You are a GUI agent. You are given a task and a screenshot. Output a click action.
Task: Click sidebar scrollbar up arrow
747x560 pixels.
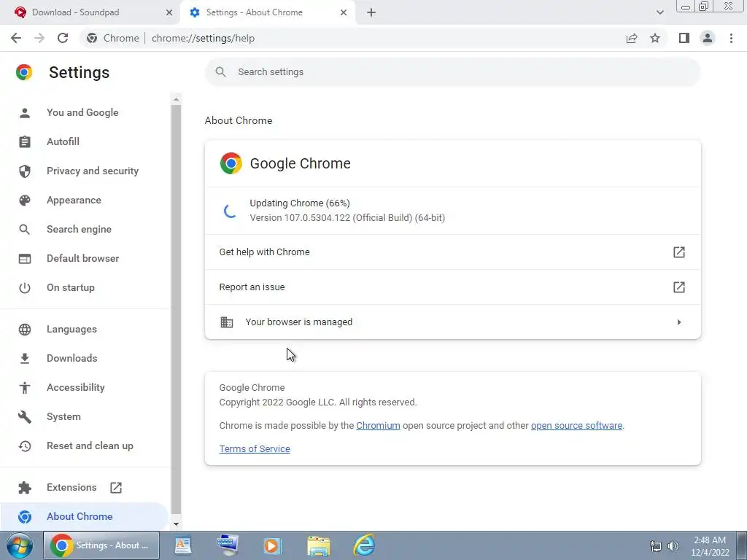pyautogui.click(x=176, y=99)
